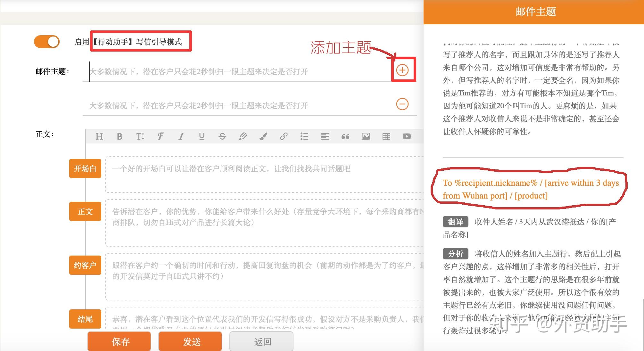This screenshot has width=644, height=351.
Task: Toggle bold formatting in editor toolbar
Action: point(120,136)
